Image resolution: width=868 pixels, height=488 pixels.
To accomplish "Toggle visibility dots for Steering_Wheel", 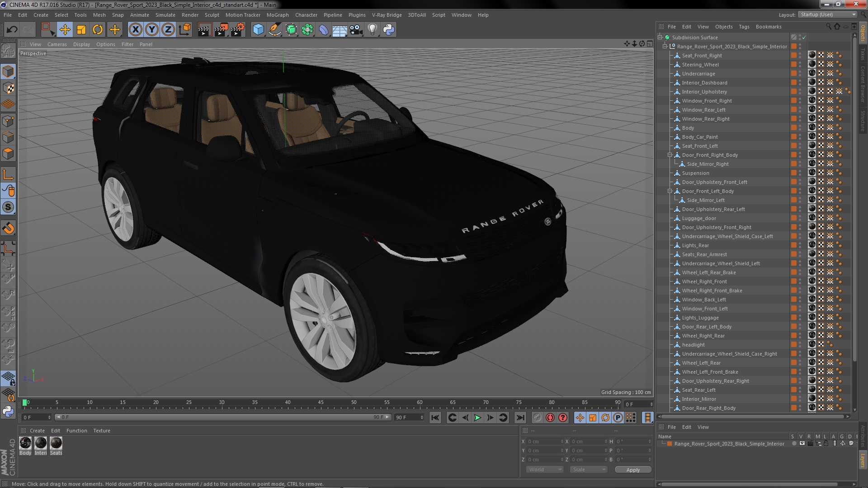I will [800, 65].
